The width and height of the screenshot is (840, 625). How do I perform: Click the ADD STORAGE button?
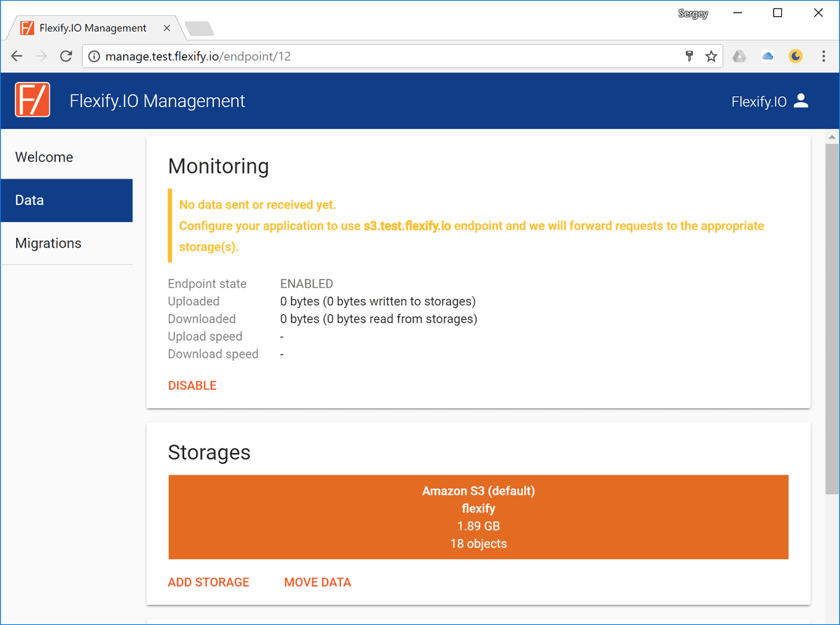pyautogui.click(x=209, y=582)
